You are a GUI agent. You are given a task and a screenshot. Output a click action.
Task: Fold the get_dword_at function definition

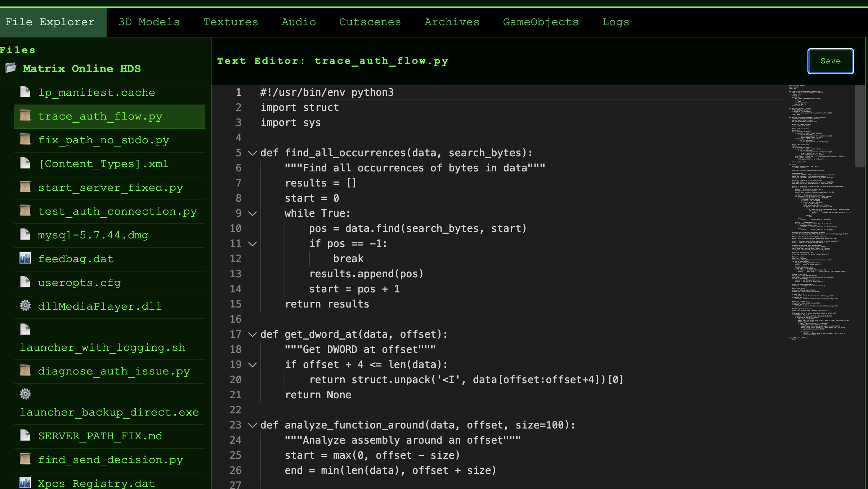pos(253,335)
